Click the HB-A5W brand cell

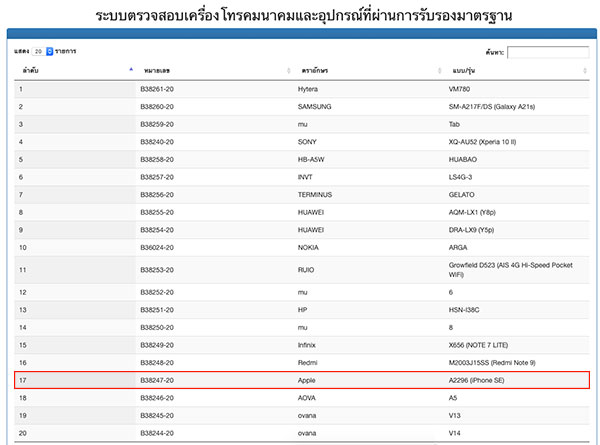311,160
